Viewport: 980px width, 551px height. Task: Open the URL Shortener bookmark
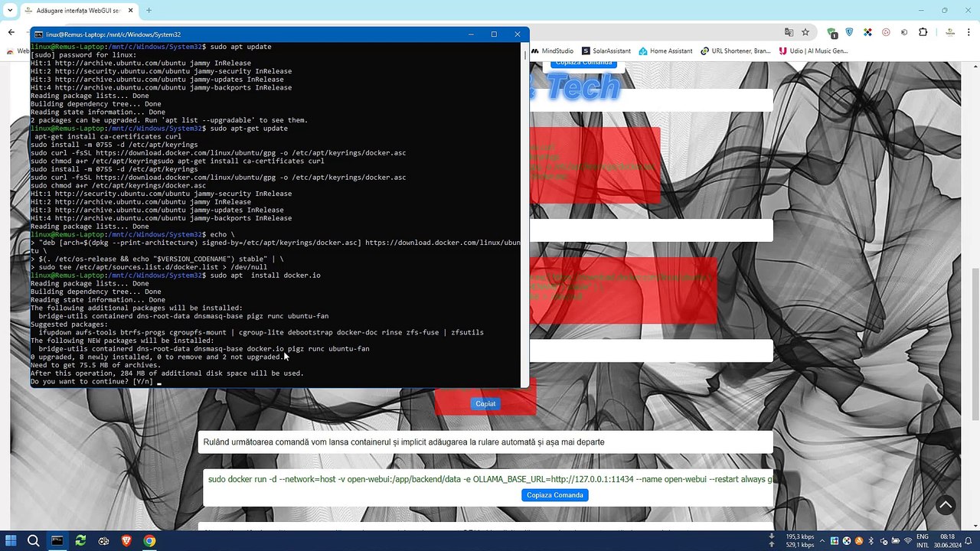736,51
